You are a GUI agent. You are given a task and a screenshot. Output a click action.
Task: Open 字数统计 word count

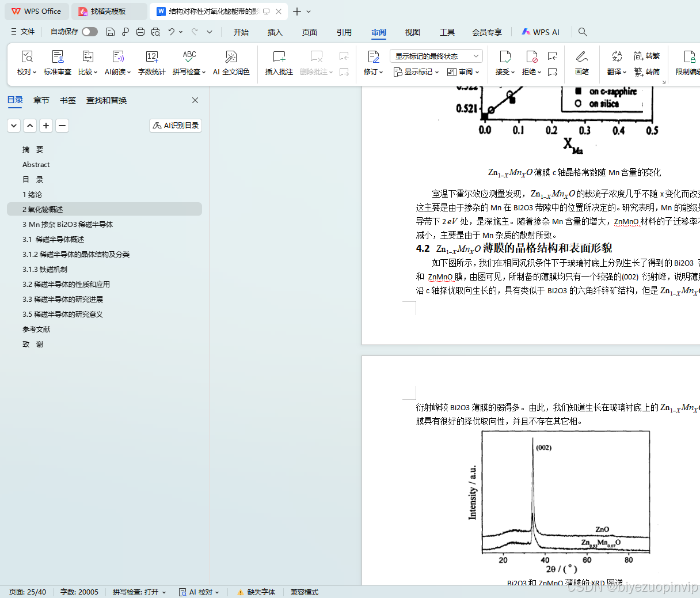tap(152, 63)
